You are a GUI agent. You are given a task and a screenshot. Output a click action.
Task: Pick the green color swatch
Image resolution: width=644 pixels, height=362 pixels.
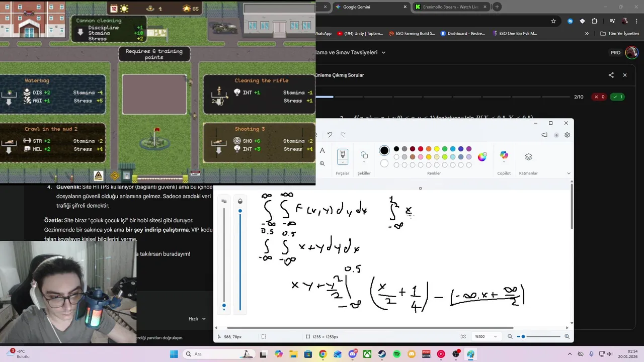[x=445, y=149]
